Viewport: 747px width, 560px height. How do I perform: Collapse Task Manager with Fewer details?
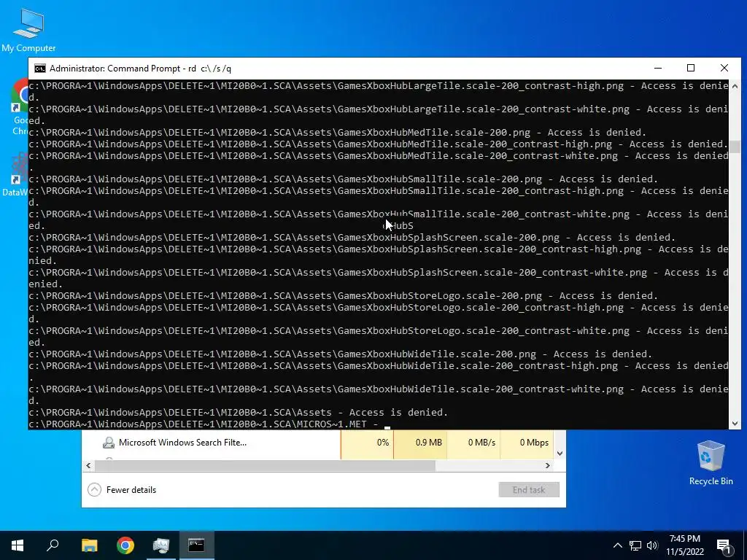(122, 489)
